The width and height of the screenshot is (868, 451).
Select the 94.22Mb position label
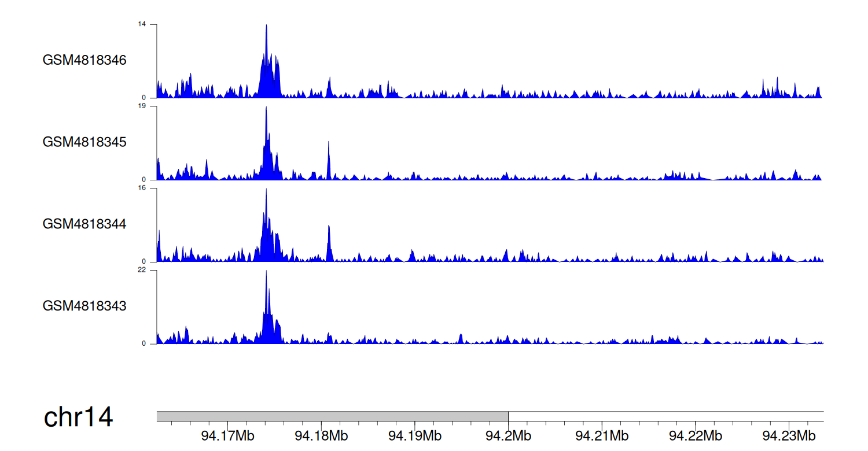(696, 435)
